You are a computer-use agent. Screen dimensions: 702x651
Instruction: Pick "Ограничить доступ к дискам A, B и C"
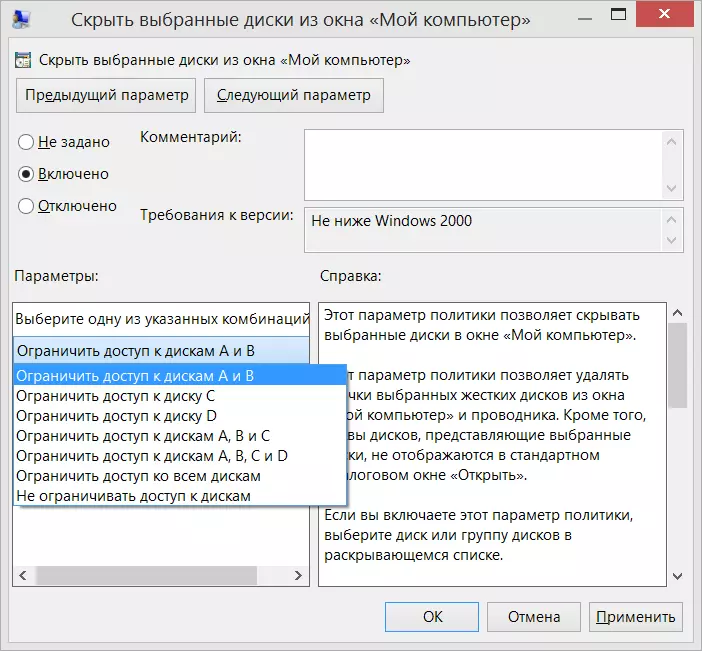[143, 435]
